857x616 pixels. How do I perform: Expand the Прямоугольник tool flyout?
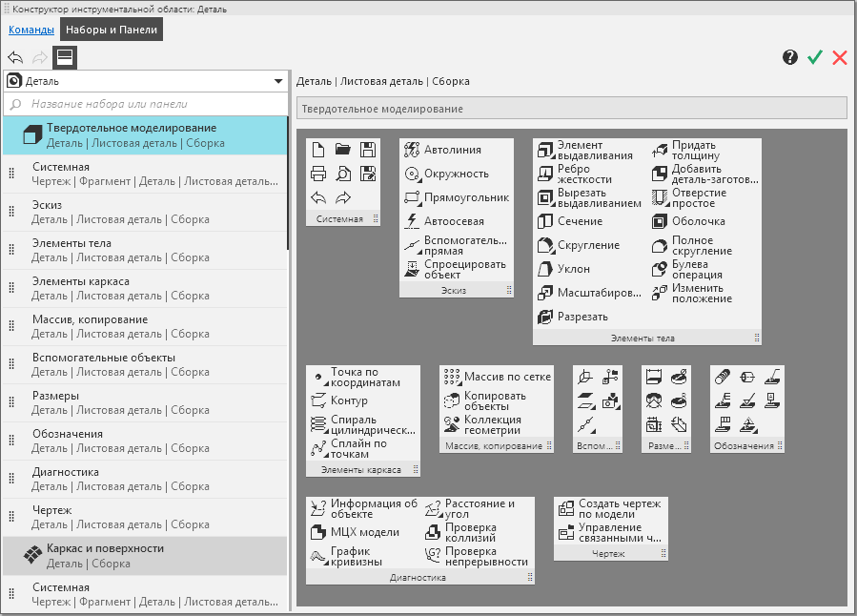(x=418, y=203)
